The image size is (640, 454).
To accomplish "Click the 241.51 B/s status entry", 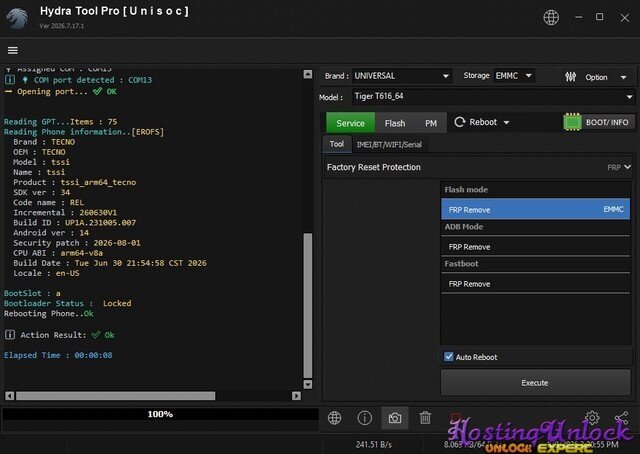I will (373, 444).
